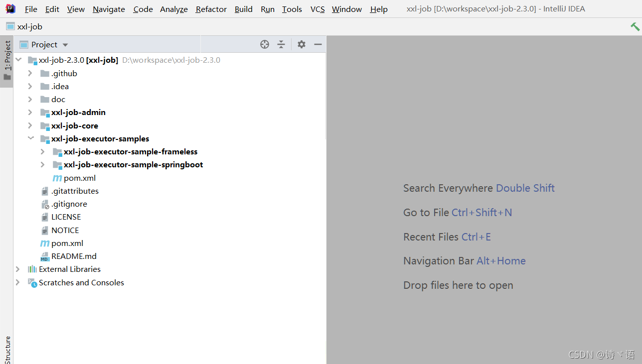Expand External Libraries node
Viewport: 642px width, 364px height.
click(x=17, y=269)
